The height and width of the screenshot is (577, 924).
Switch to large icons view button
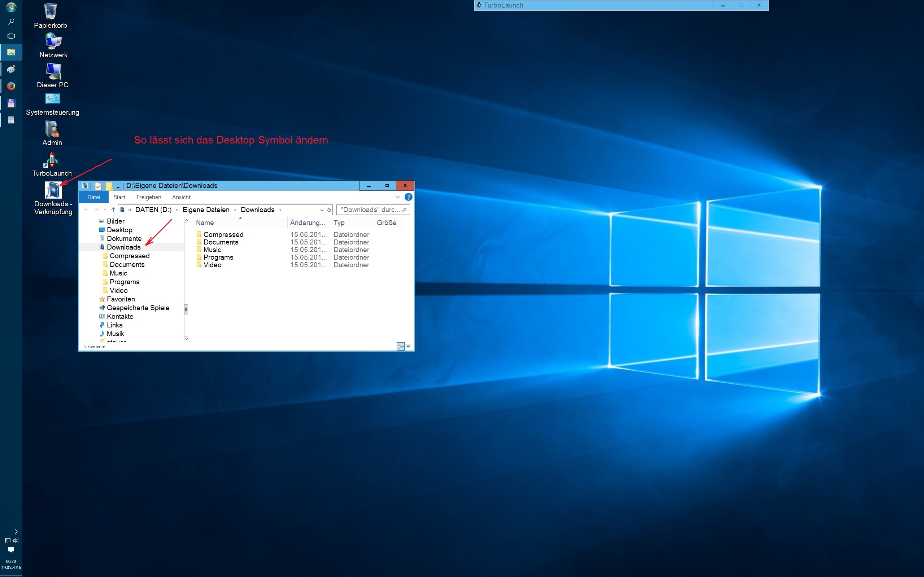point(409,346)
